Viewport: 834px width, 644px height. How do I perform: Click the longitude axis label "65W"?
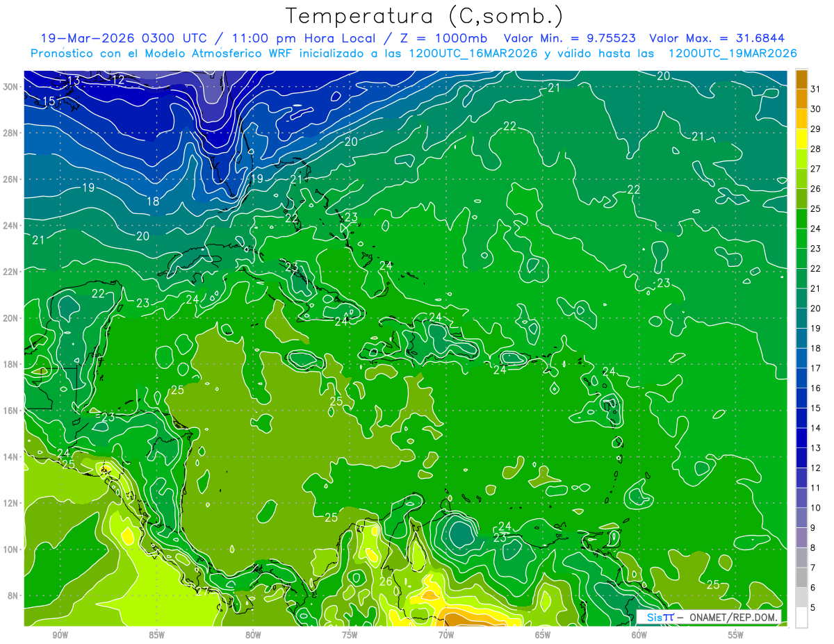click(543, 634)
